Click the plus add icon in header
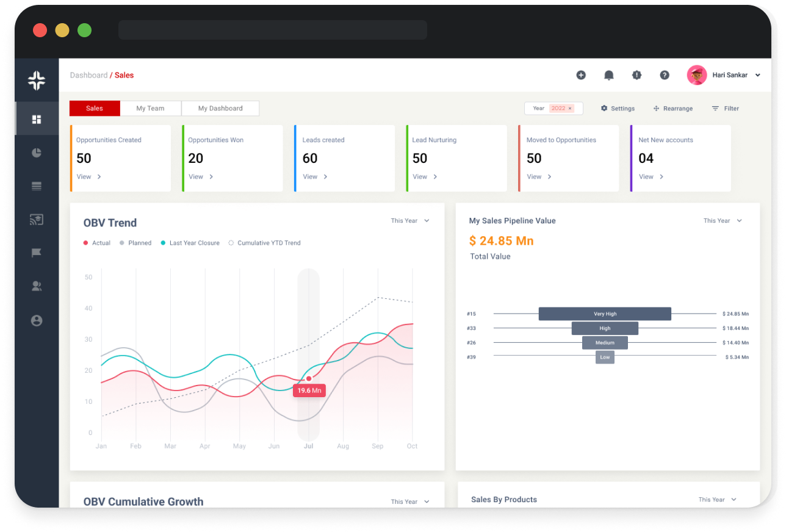 click(x=581, y=75)
